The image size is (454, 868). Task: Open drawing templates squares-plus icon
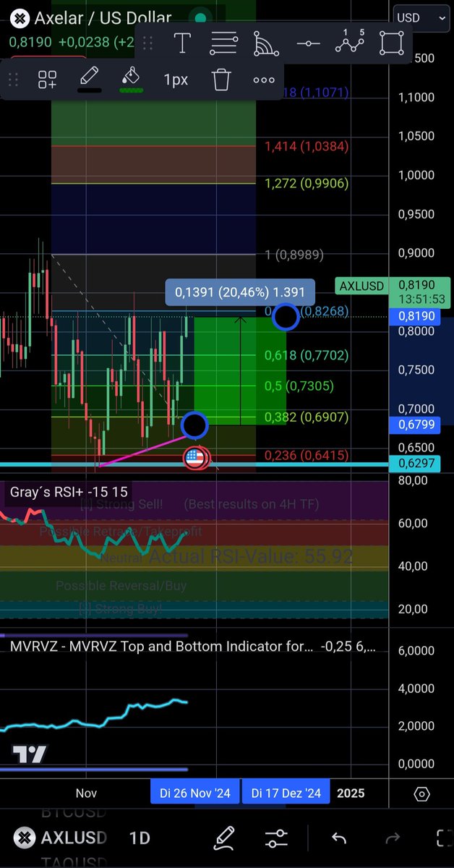(48, 80)
